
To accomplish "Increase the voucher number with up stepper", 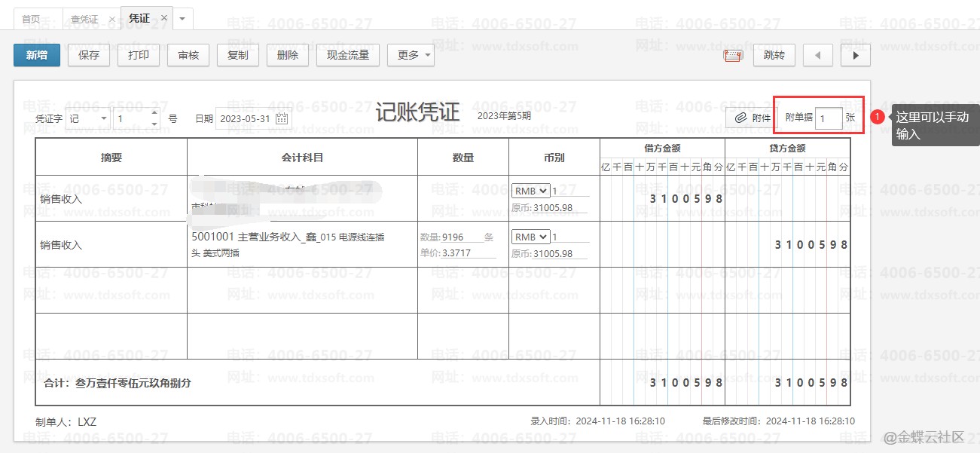I will click(x=154, y=114).
